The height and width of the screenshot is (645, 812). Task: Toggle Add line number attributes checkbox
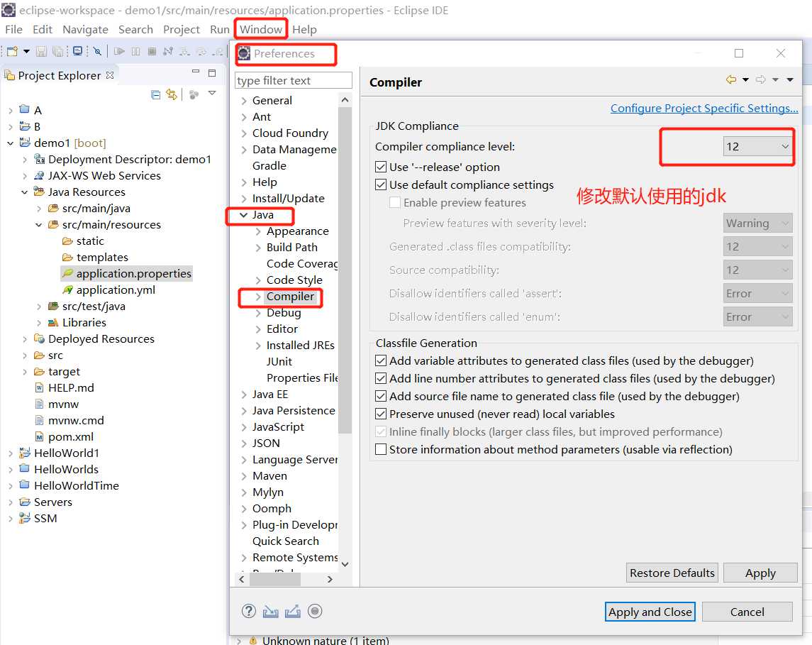[381, 378]
